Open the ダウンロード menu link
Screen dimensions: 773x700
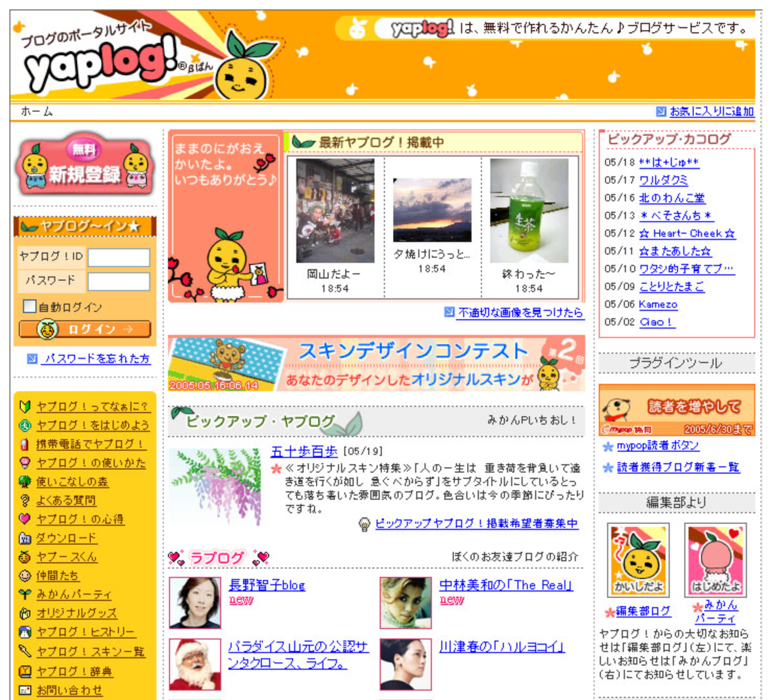click(67, 538)
